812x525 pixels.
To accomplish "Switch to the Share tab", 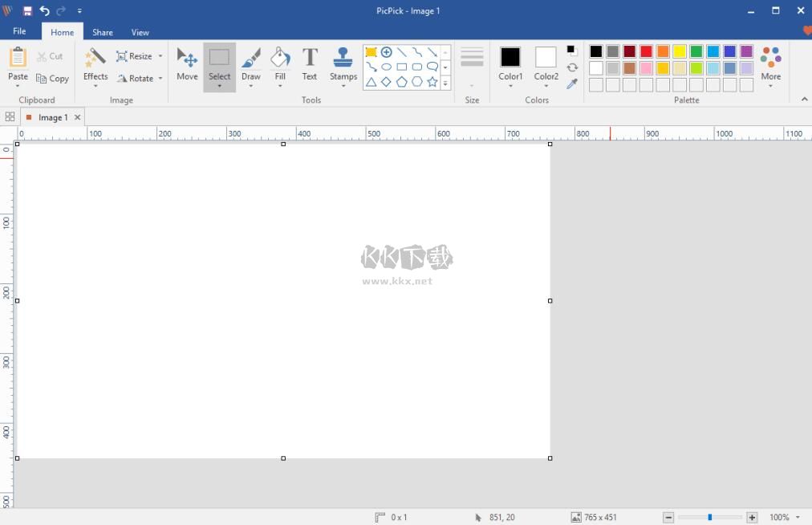I will 102,32.
